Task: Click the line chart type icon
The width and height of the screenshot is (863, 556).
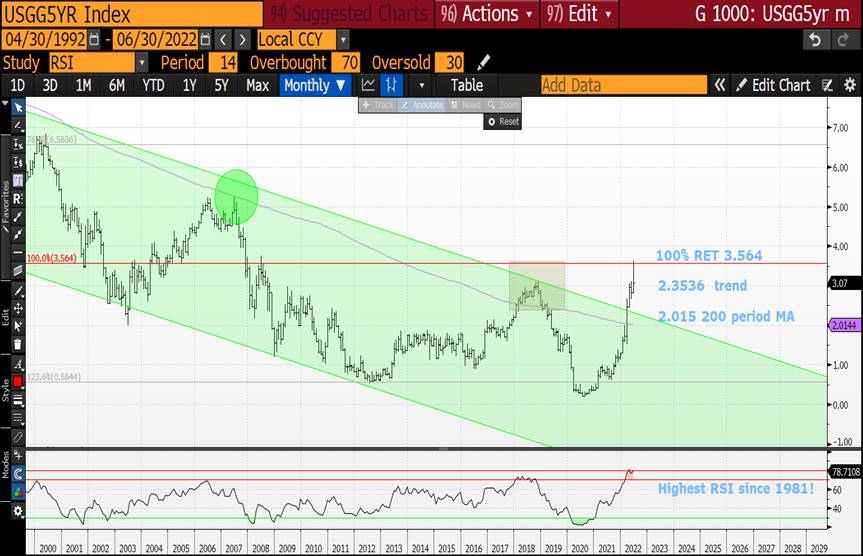Action: [368, 85]
